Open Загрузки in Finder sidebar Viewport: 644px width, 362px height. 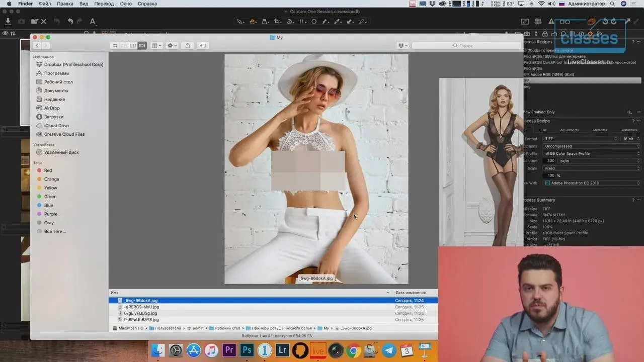click(53, 117)
